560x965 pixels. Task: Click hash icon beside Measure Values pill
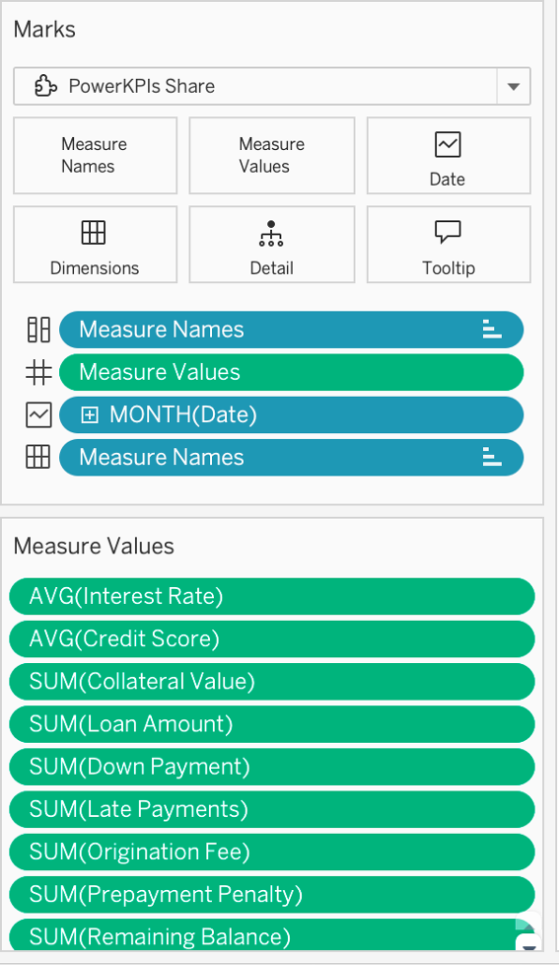(38, 372)
